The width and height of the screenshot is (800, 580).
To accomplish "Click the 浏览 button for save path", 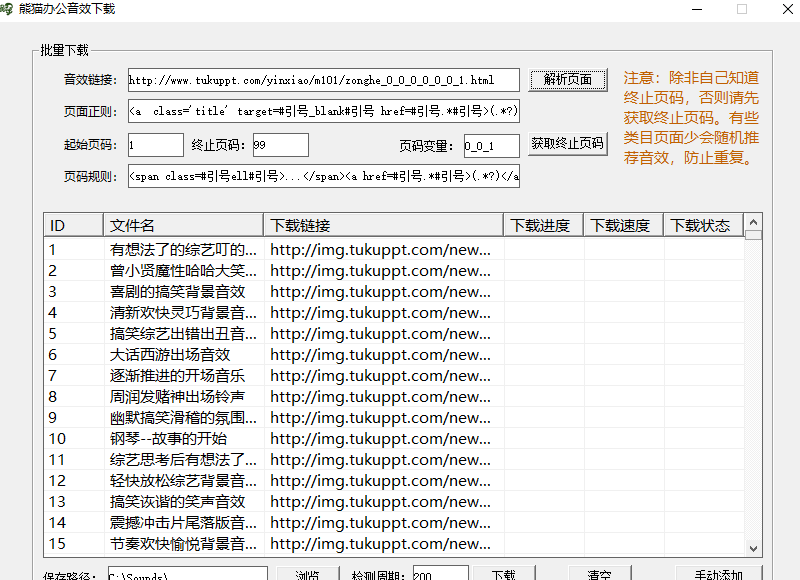I will click(306, 574).
